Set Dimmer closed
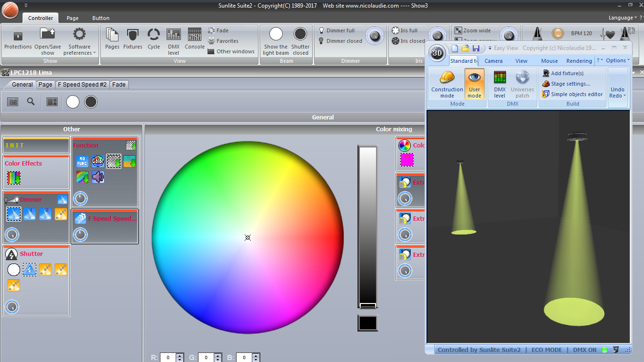This screenshot has height=362, width=644. [x=340, y=41]
